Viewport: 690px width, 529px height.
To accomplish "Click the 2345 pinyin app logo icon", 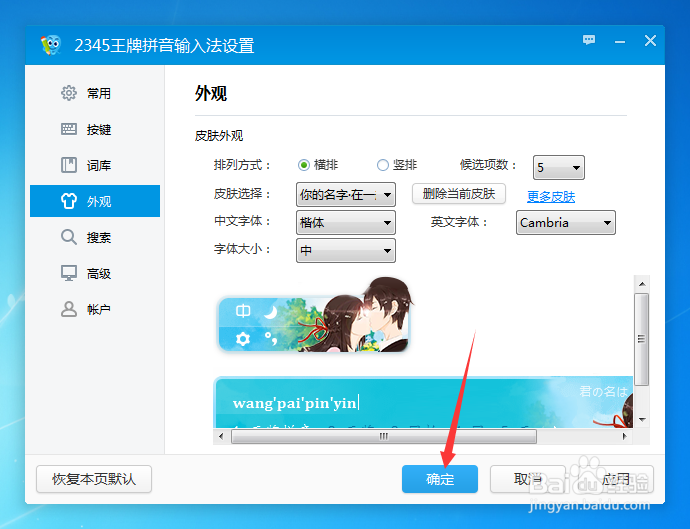I will (51, 45).
